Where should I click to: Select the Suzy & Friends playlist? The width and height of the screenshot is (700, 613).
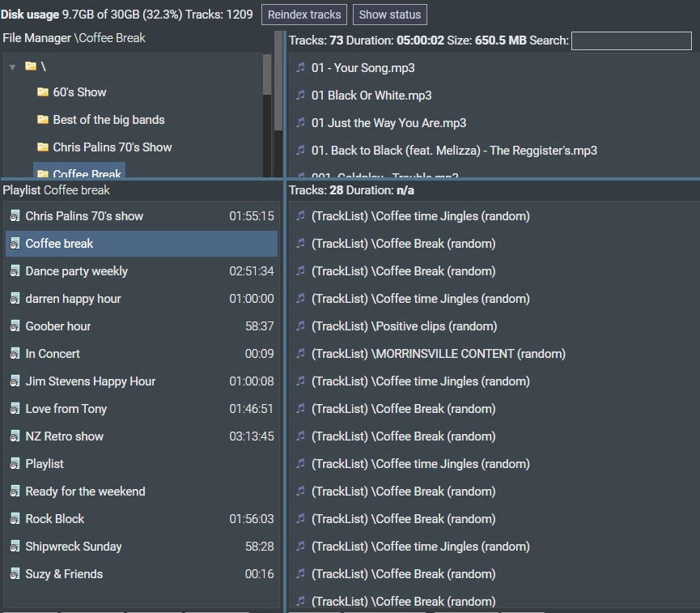[x=64, y=574]
